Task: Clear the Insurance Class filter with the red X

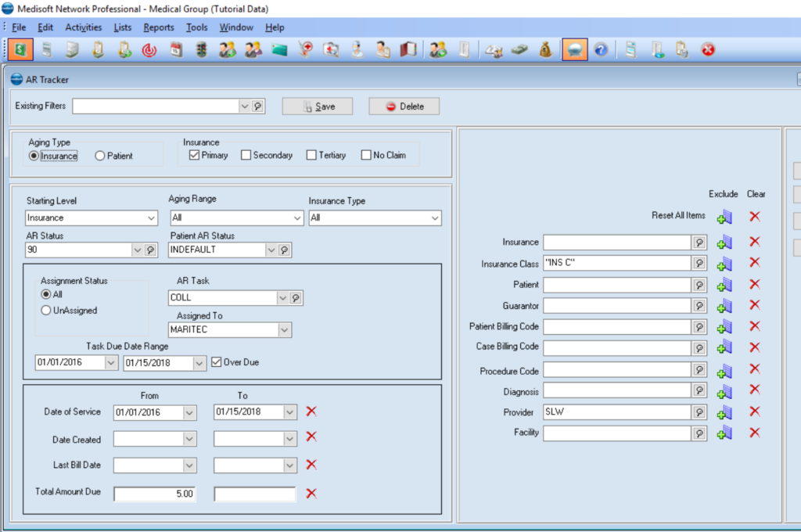Action: pos(755,262)
